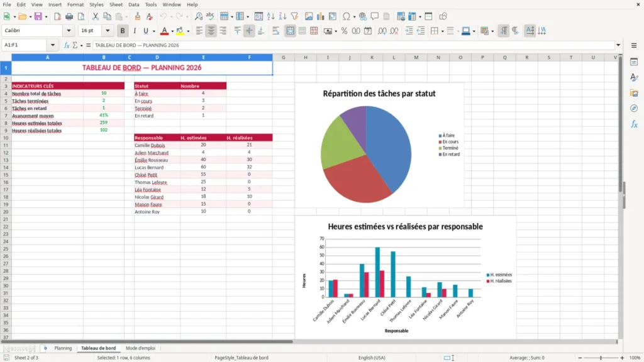Toggle Italic formatting
The image size is (644, 362).
135,31
